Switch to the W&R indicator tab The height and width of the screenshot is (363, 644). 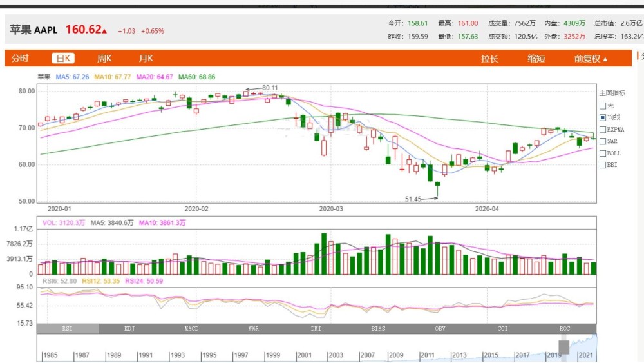coord(253,328)
